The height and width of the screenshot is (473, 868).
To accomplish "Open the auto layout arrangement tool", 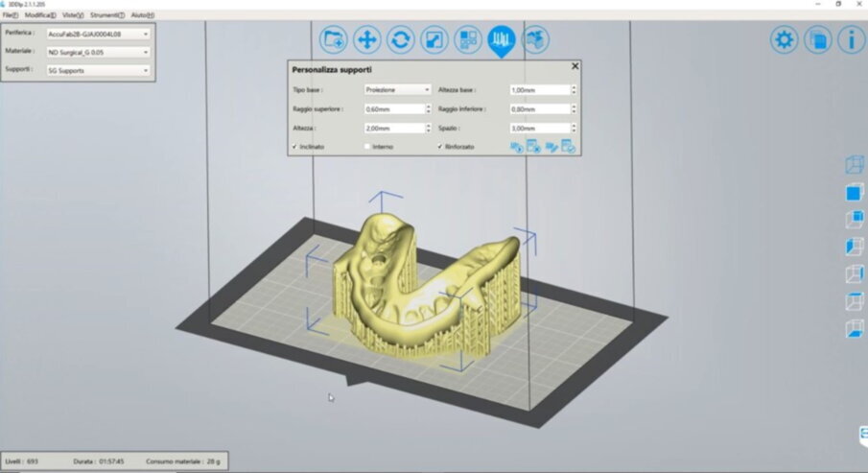I will (467, 39).
